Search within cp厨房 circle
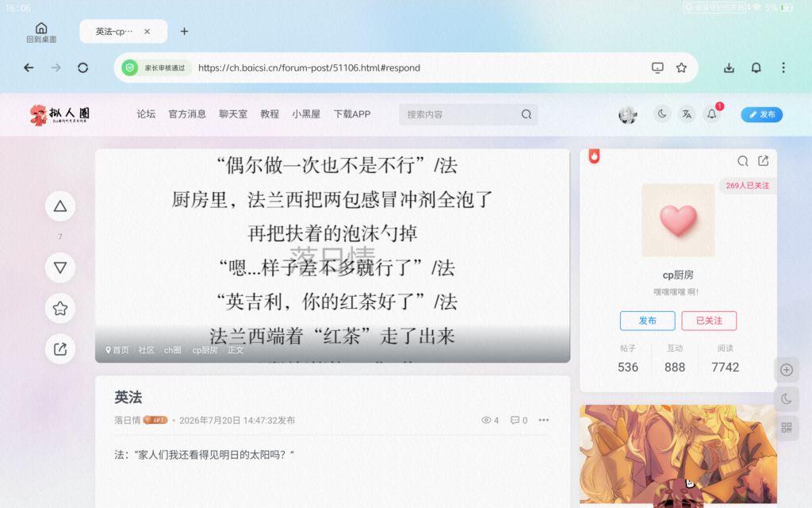 tap(742, 161)
